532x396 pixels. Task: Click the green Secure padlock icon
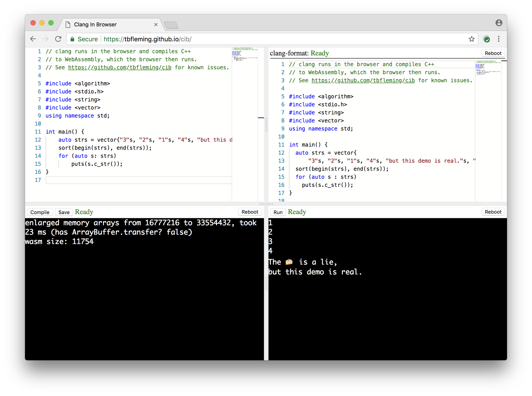point(72,39)
